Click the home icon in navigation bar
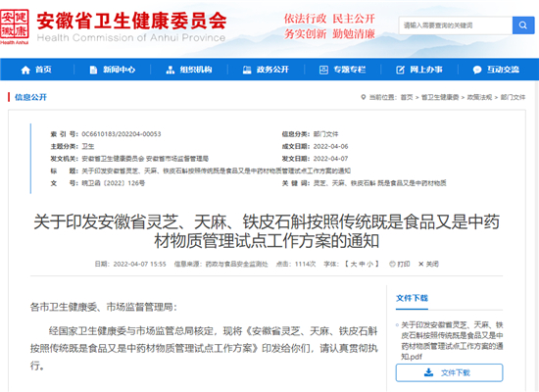Viewport: 539px width, 392px height. tap(25, 71)
